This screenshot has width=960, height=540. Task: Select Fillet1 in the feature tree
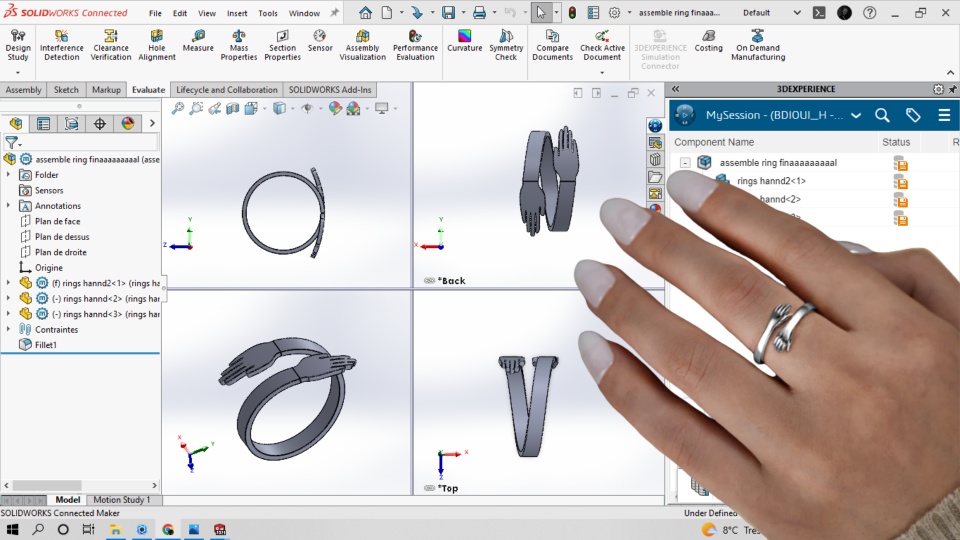[46, 345]
